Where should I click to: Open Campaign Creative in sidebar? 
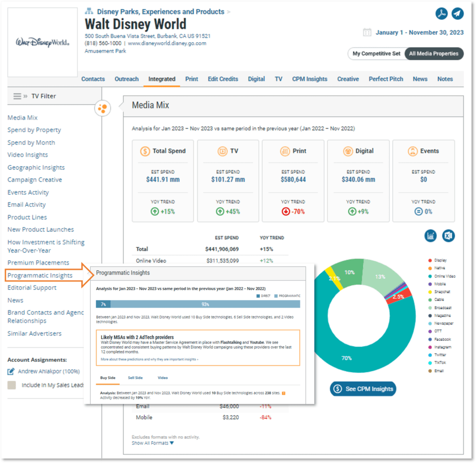(34, 180)
